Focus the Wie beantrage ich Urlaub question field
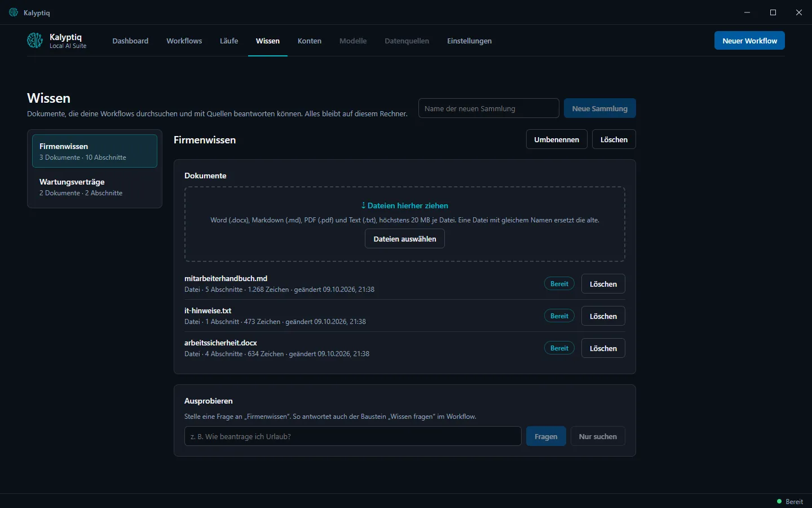812x508 pixels. [353, 436]
